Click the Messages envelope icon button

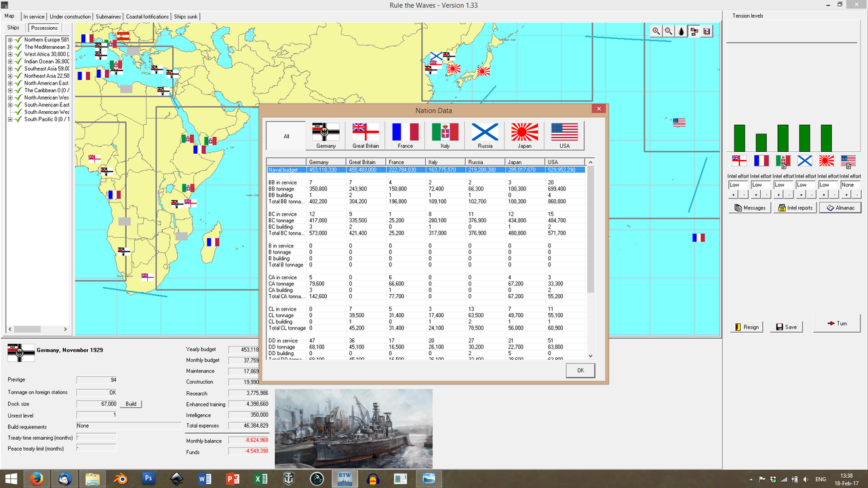pos(749,207)
